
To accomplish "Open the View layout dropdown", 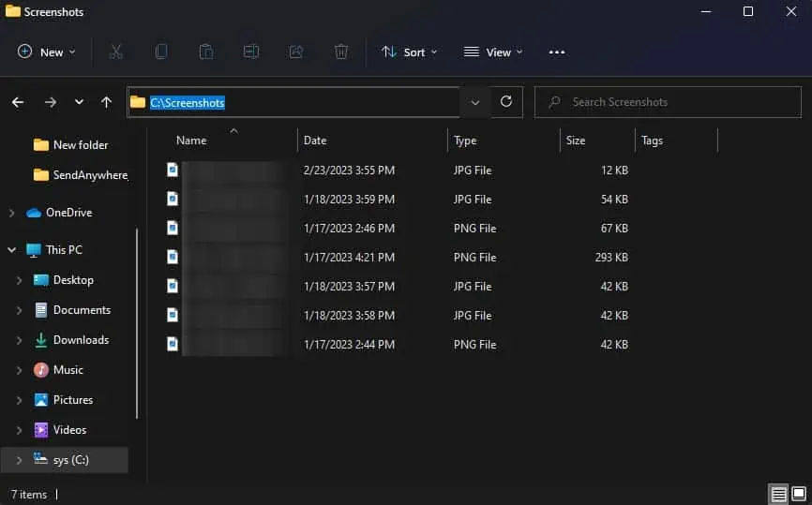I will [x=492, y=52].
